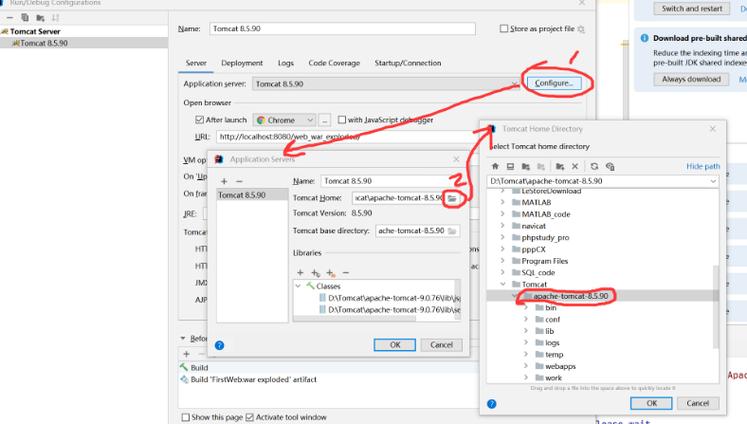
Task: Enable with JavaScript debugger checkbox
Action: tap(342, 120)
